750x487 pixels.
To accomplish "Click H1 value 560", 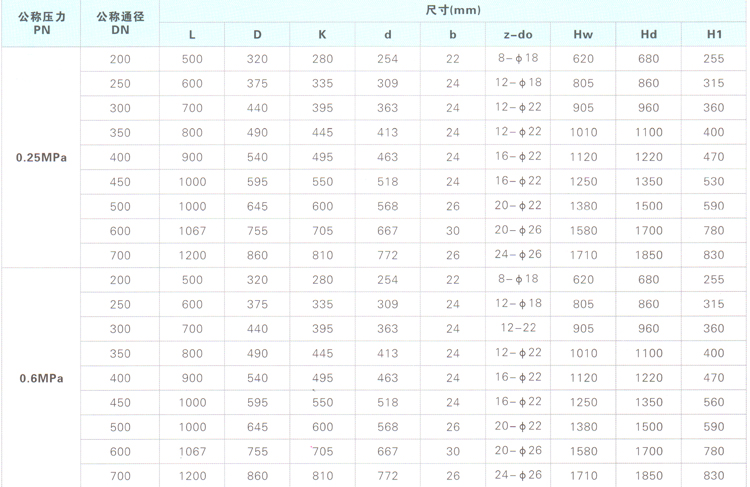I will (x=714, y=402).
